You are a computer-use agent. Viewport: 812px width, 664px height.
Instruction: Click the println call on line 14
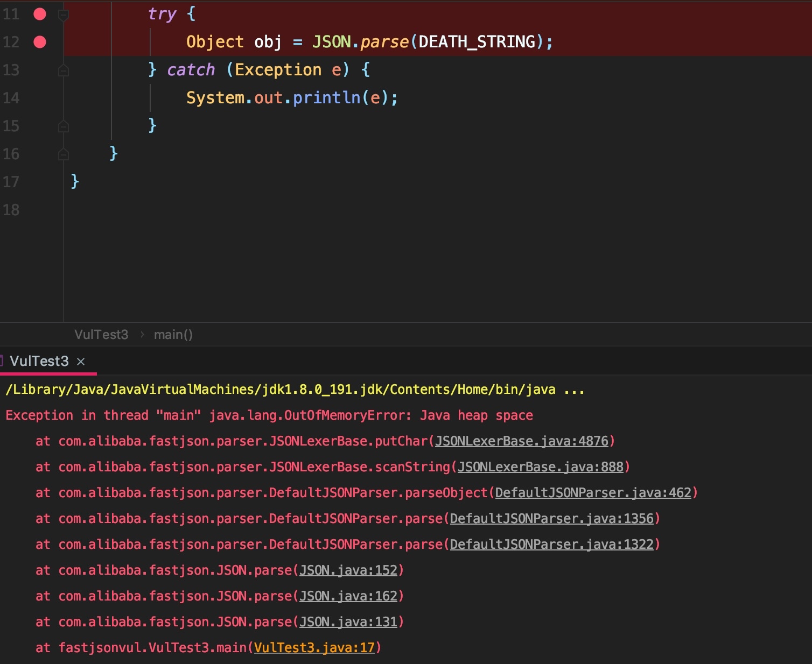[x=327, y=98]
